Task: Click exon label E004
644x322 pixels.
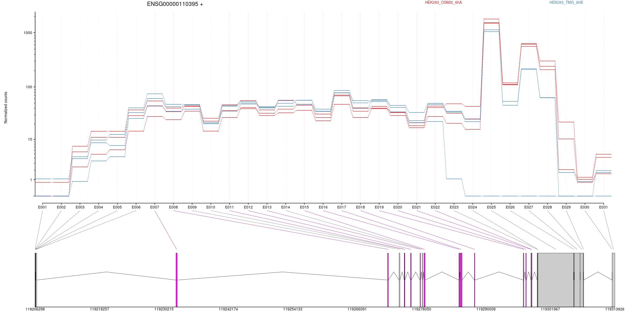Action: pos(98,207)
